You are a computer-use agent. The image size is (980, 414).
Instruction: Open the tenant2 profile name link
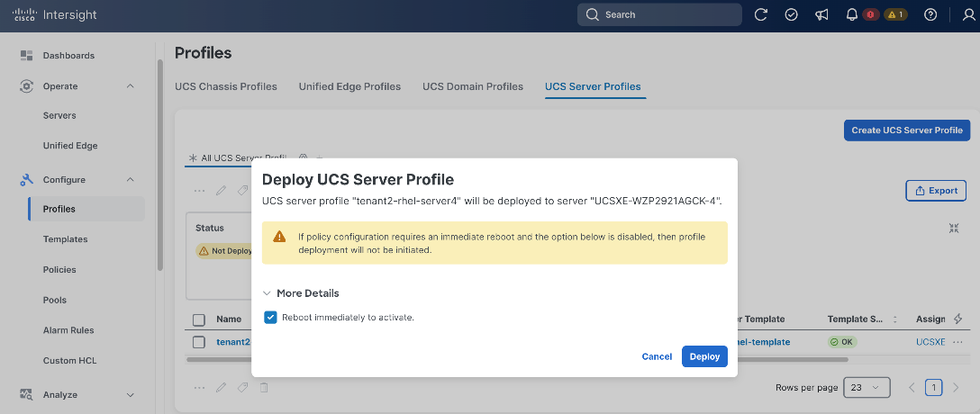click(x=233, y=342)
